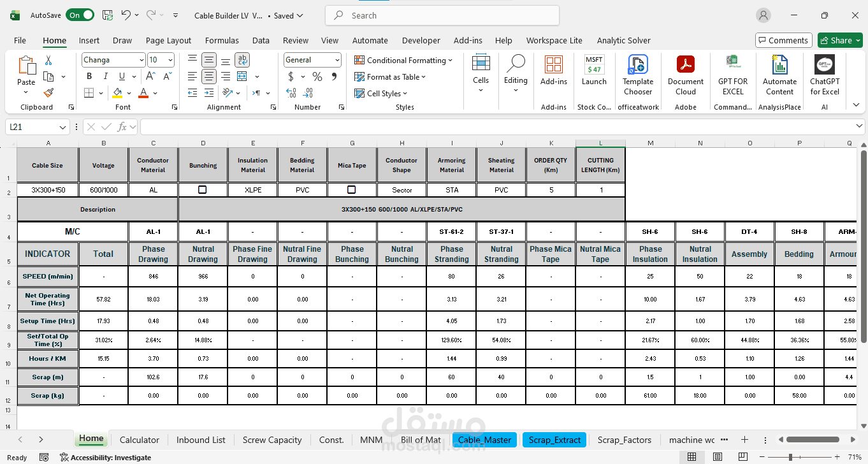Expand the Cells group dropdown
868x464 pixels.
click(x=481, y=90)
